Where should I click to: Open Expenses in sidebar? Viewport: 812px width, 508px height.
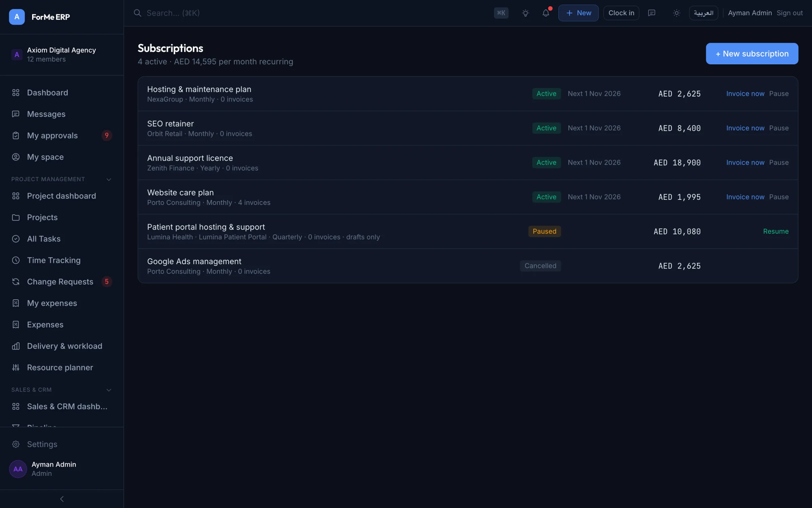pyautogui.click(x=62, y=324)
